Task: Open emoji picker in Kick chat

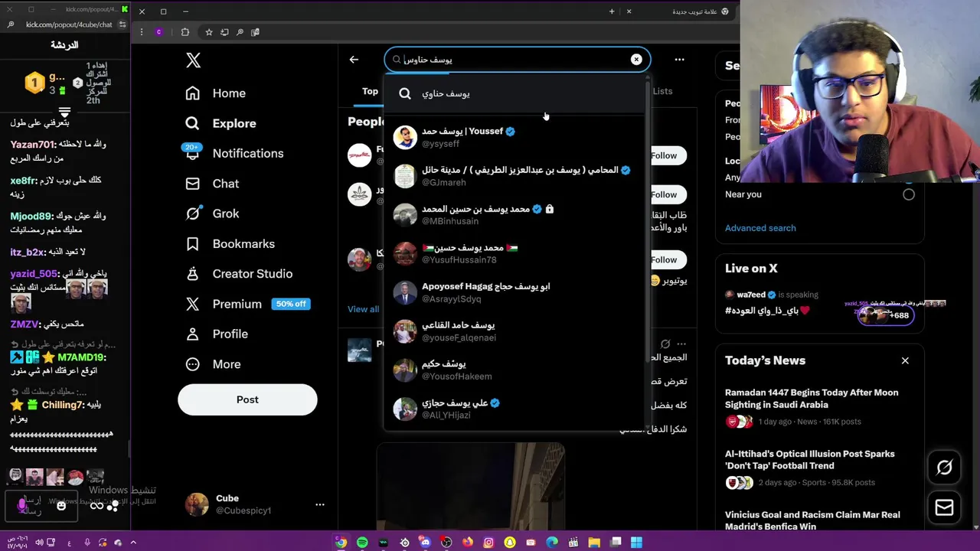Action: 61,505
